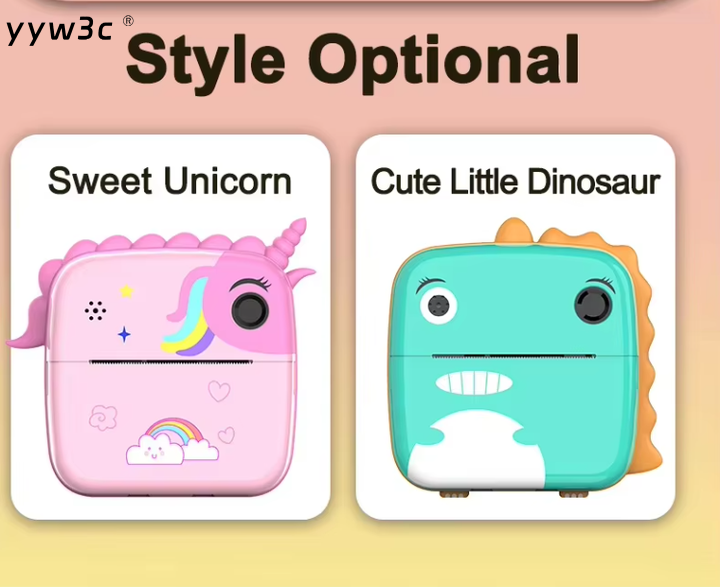This screenshot has width=720, height=587.
Task: Click the Sweet Unicorn camera lens
Action: (x=250, y=310)
